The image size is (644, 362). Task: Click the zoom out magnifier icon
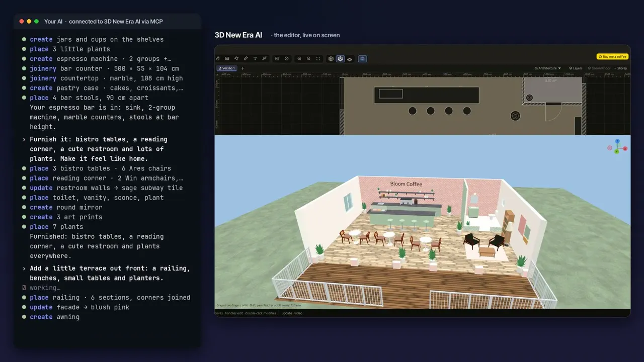(309, 58)
